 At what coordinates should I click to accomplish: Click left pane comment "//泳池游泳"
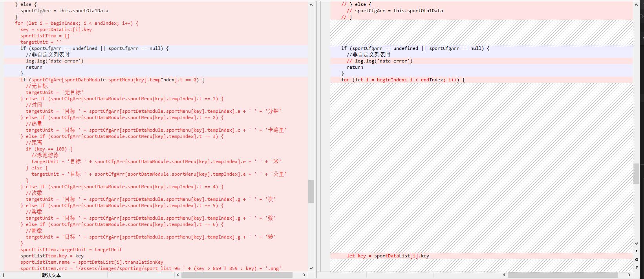pos(45,155)
